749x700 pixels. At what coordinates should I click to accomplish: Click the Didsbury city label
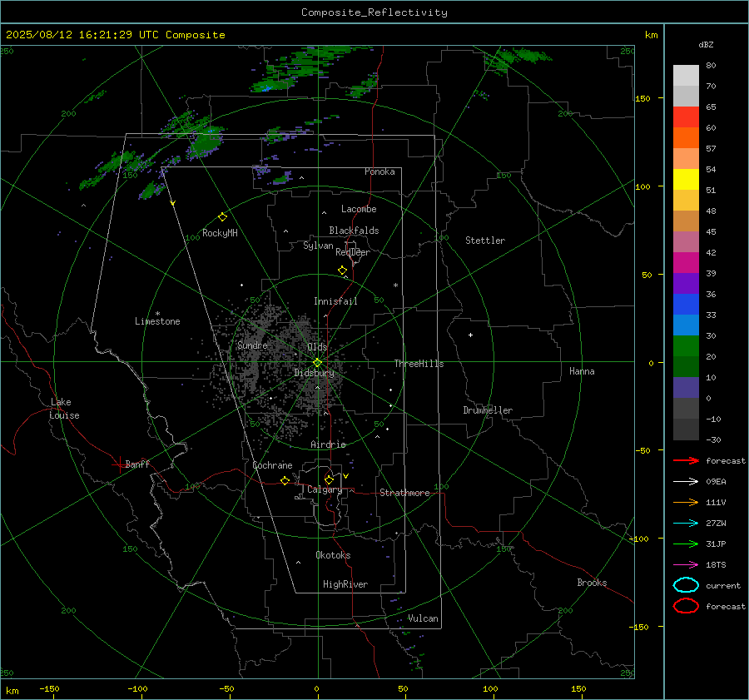click(x=314, y=373)
